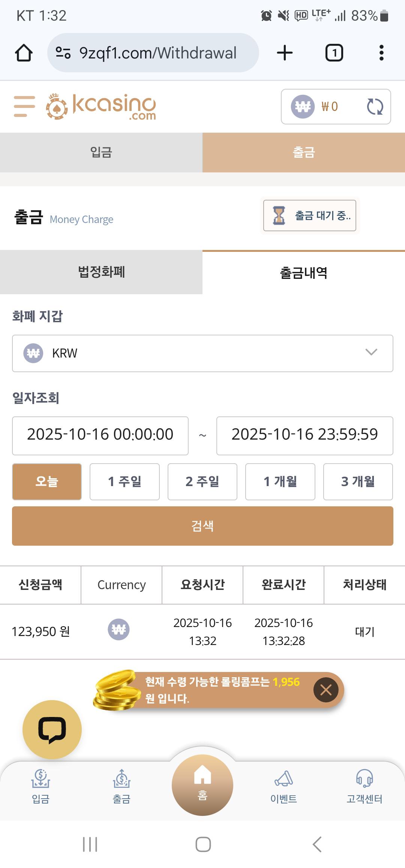
Task: Refresh the ₩0 balance
Action: pyautogui.click(x=375, y=107)
